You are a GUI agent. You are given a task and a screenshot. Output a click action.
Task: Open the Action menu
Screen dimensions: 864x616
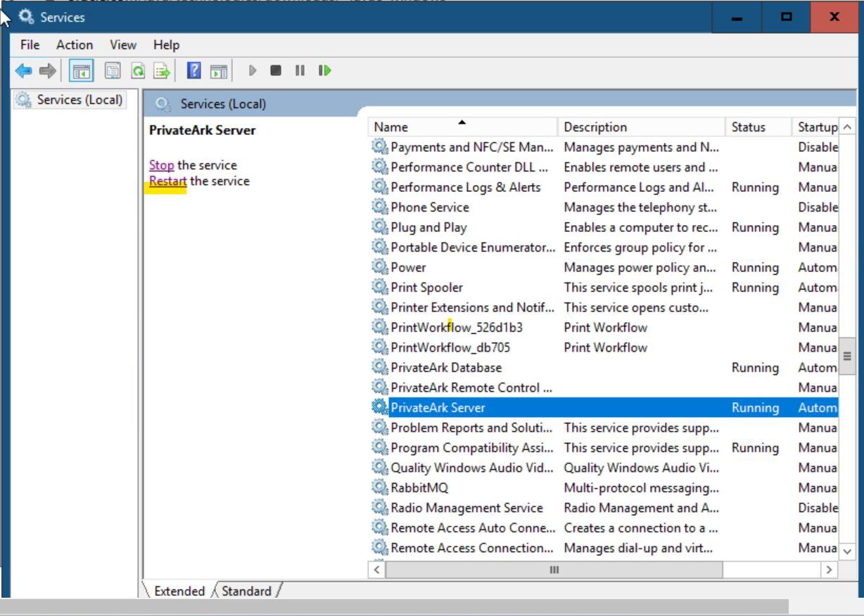[75, 44]
